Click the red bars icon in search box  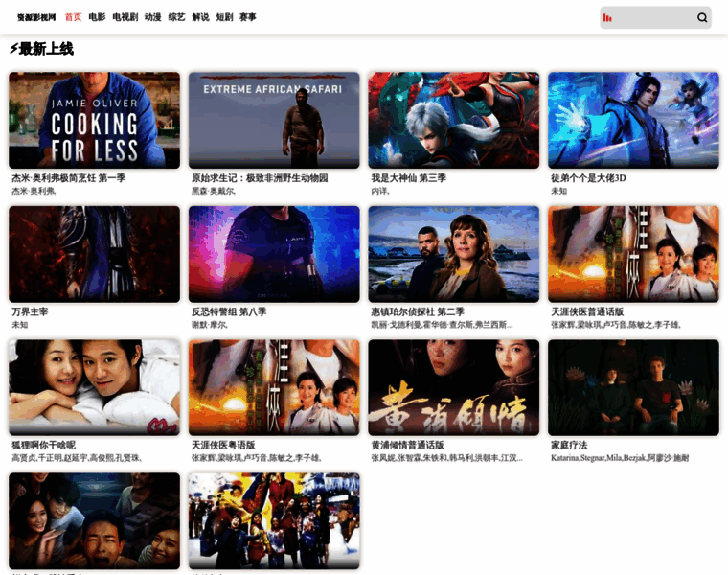607,17
